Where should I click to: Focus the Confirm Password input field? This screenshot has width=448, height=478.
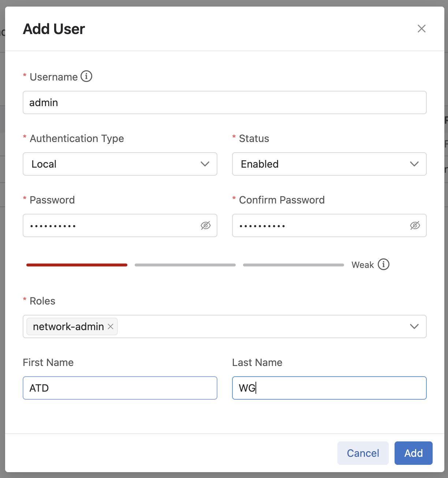tap(318, 225)
